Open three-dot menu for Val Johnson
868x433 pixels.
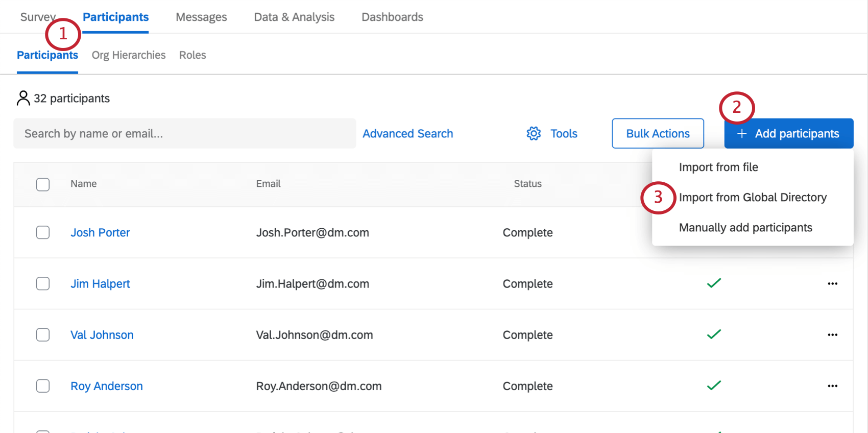click(x=832, y=335)
